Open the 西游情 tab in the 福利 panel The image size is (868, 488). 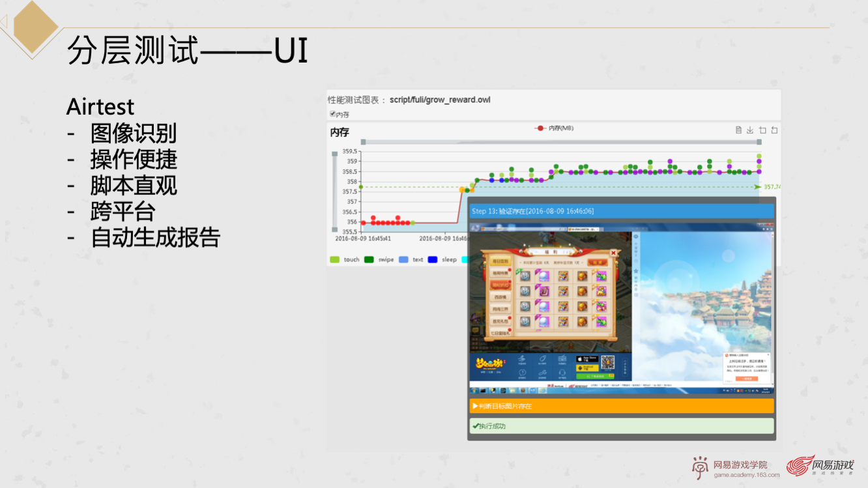click(500, 297)
